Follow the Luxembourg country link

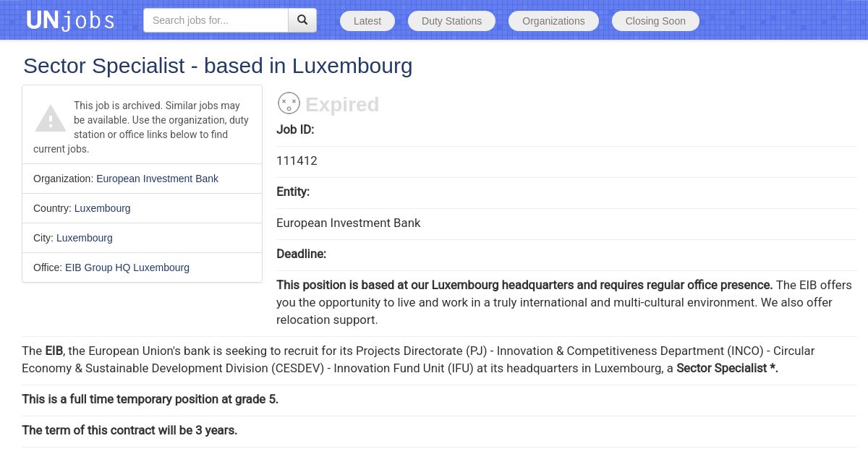pos(102,208)
